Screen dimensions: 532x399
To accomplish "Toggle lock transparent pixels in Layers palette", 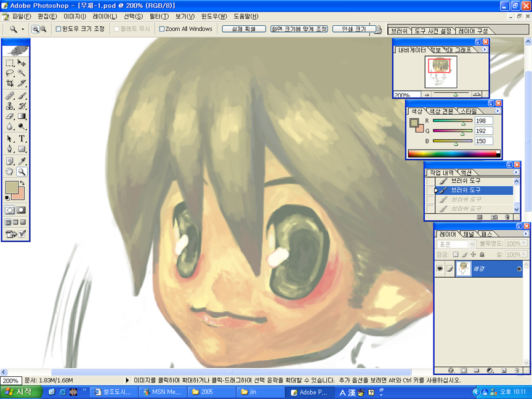I will 456,254.
